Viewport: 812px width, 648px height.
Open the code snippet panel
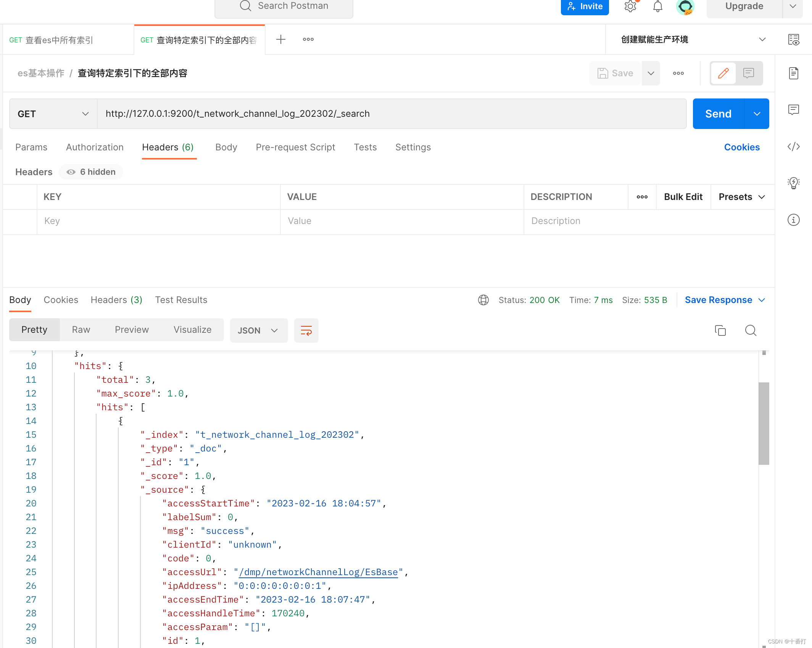tap(794, 147)
